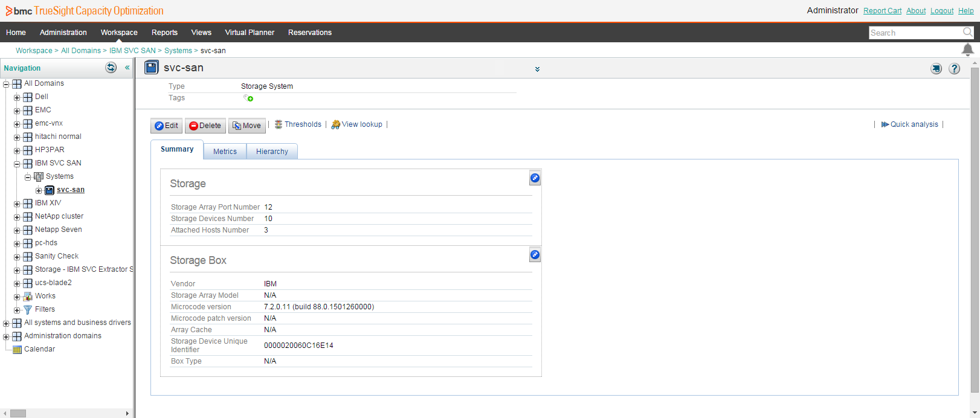
Task: Open the Reports menu
Action: click(164, 33)
